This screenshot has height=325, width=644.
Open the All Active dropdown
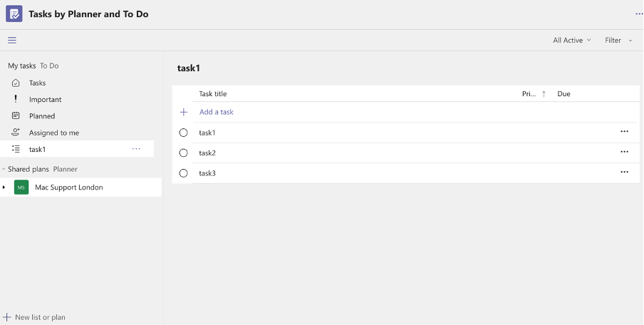click(x=571, y=41)
